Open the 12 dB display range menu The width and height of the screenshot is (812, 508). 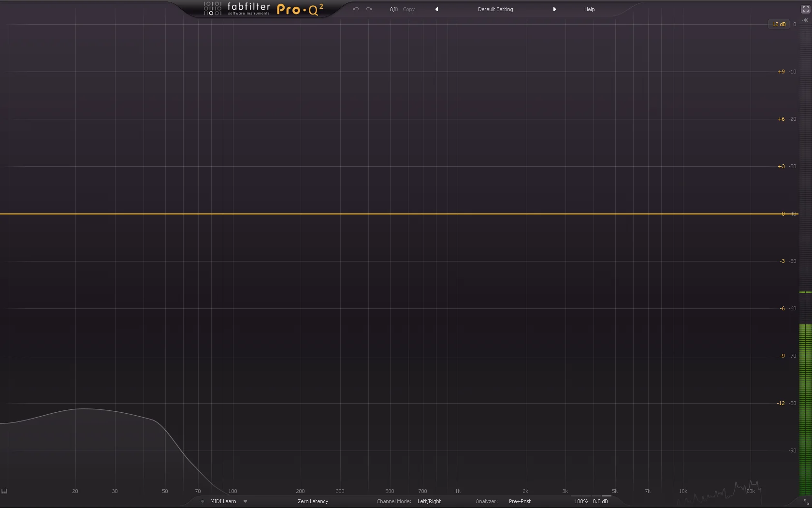(x=779, y=24)
